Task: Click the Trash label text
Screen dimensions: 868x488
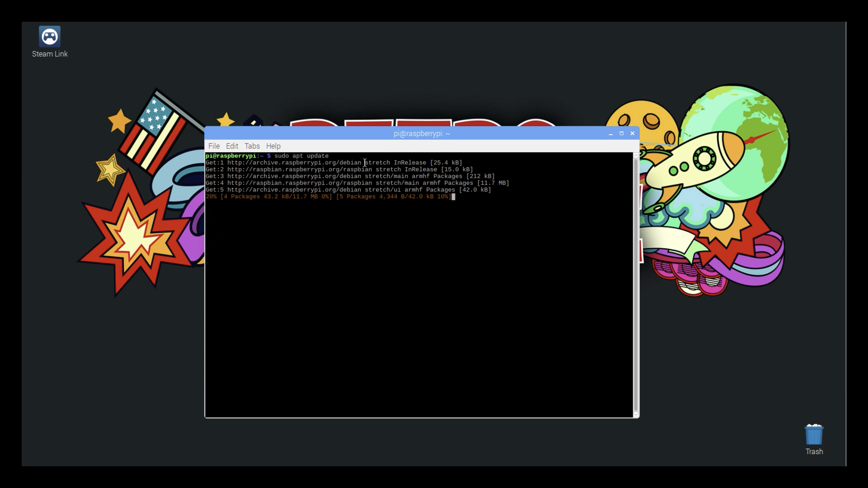Action: [x=814, y=452]
